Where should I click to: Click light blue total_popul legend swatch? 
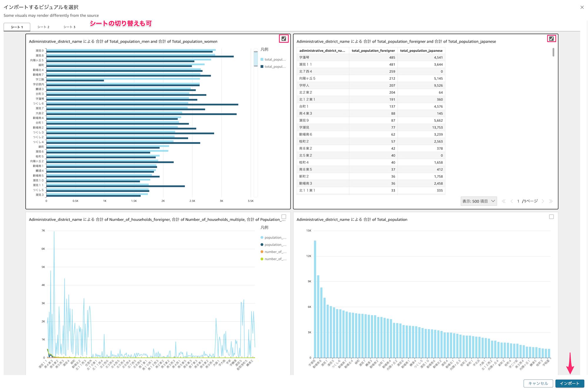262,59
